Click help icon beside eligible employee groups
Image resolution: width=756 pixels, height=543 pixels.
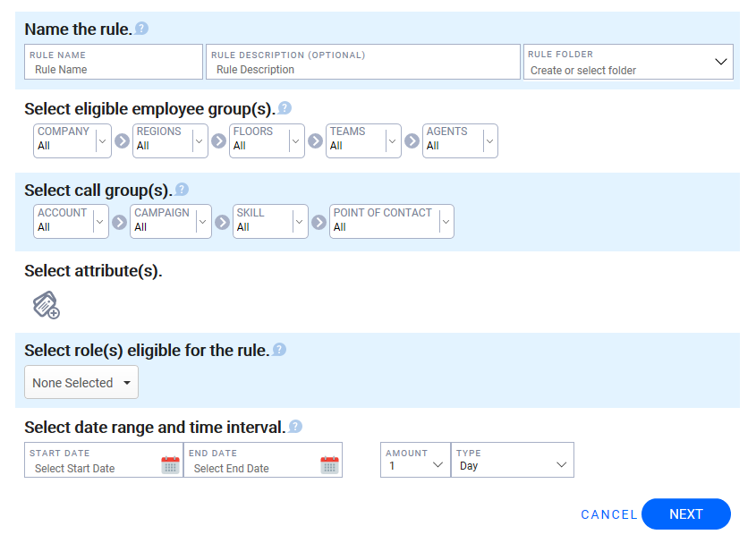point(285,108)
